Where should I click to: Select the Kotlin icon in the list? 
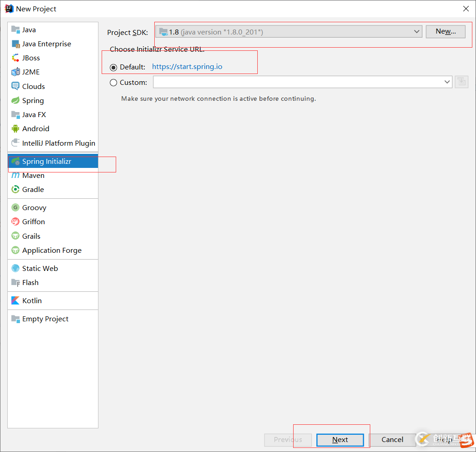[x=15, y=301]
